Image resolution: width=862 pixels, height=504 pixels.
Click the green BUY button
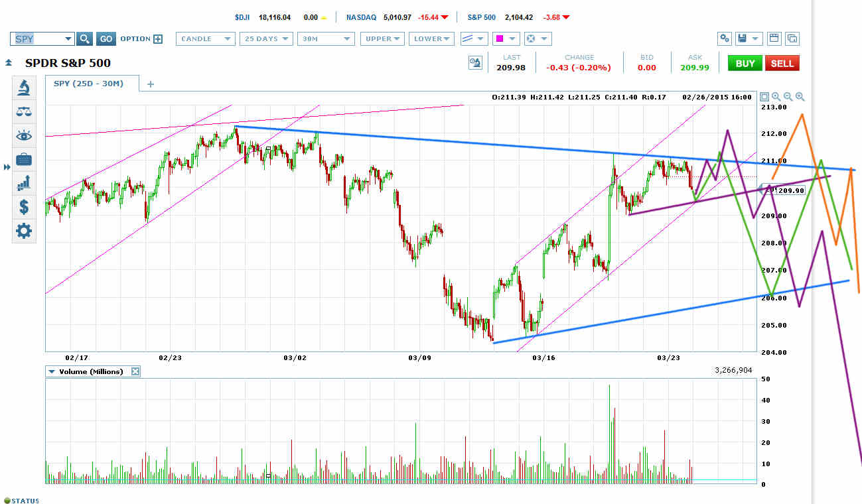pos(745,62)
